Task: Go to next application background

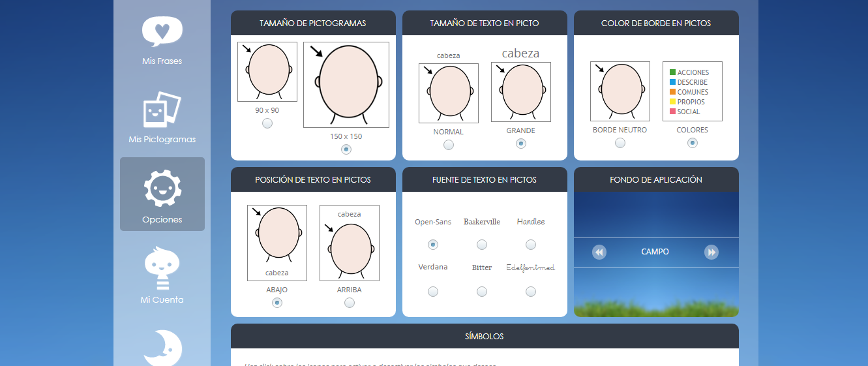Action: click(711, 252)
